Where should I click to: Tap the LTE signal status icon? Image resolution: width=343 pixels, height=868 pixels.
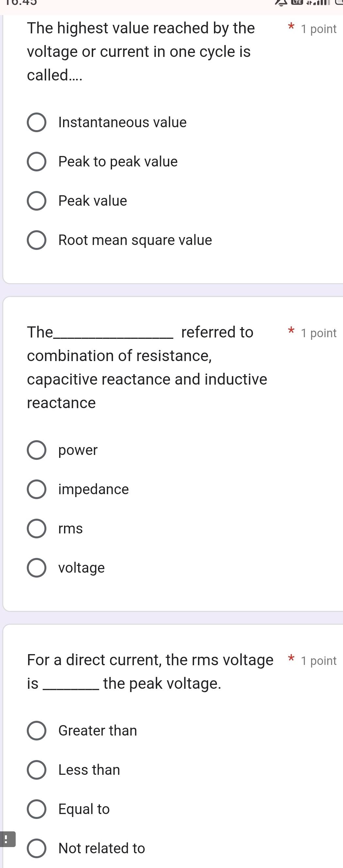pyautogui.click(x=297, y=3)
